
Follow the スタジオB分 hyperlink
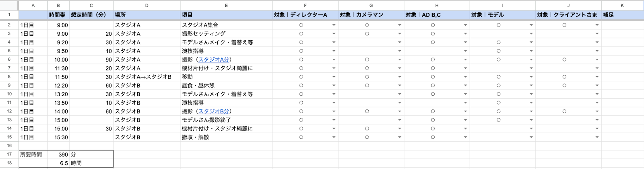pyautogui.click(x=214, y=111)
